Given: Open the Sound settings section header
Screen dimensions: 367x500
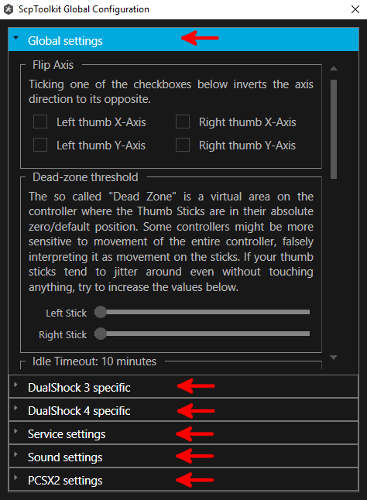Looking at the screenshot, I should coord(183,456).
